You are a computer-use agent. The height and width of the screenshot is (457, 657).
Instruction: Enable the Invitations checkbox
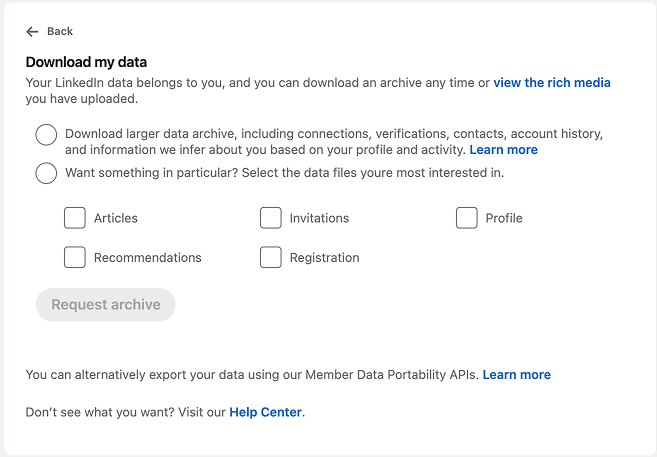point(271,218)
